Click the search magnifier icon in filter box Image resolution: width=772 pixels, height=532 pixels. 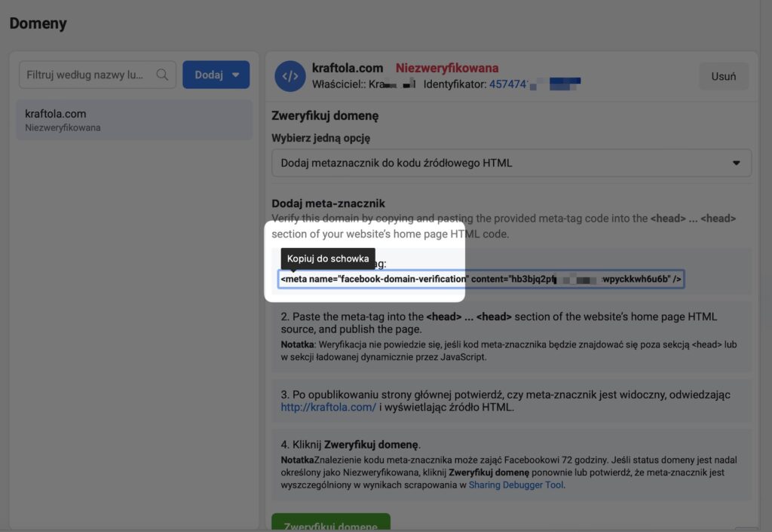tap(162, 75)
